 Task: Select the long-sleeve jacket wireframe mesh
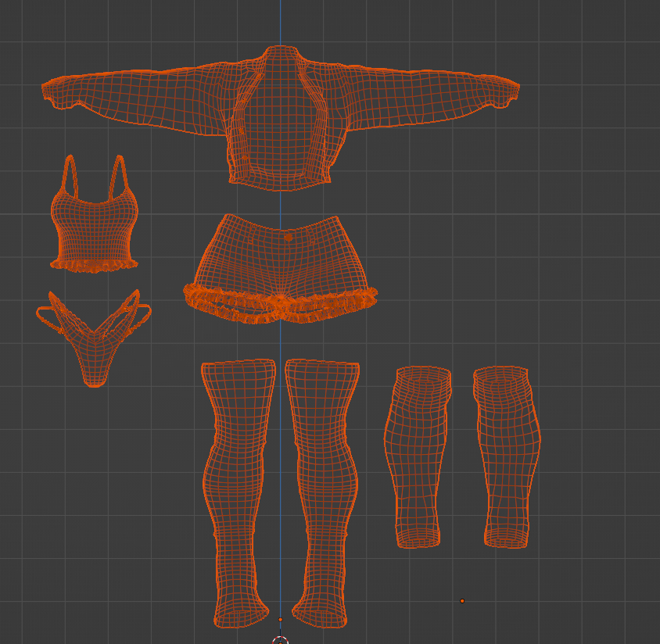(281, 118)
